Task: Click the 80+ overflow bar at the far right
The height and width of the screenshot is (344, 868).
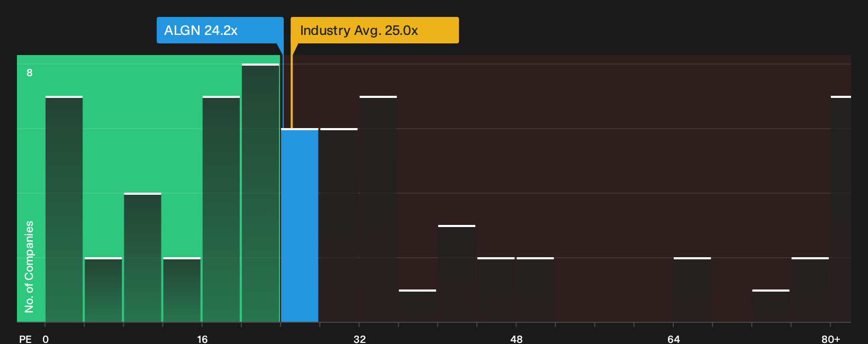Action: coord(840,209)
